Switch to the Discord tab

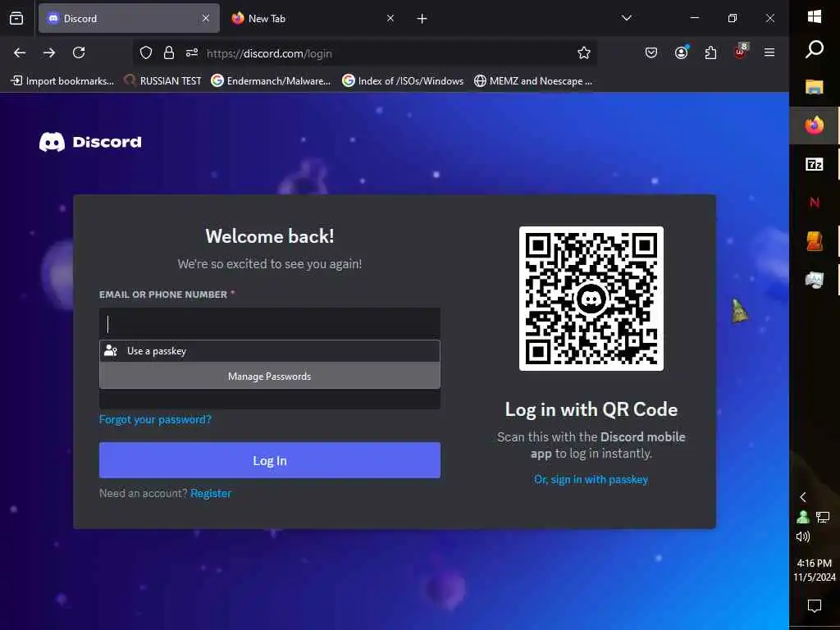point(129,18)
